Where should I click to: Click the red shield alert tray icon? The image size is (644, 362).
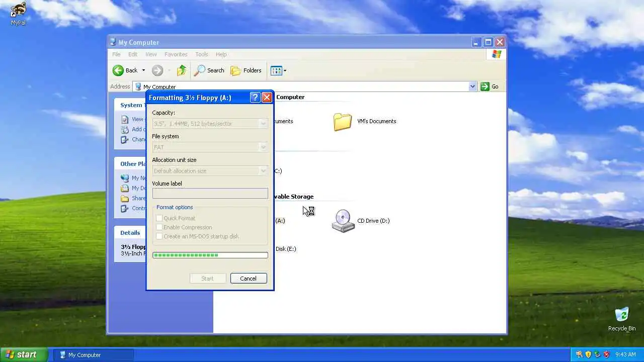pos(606,354)
